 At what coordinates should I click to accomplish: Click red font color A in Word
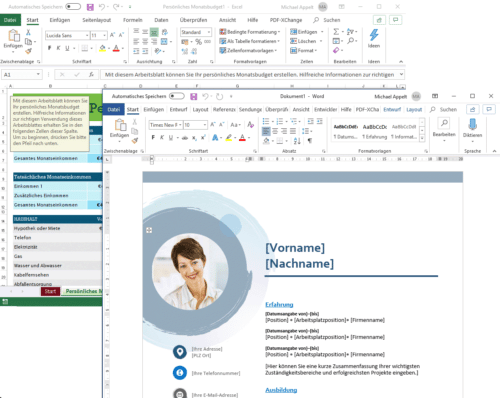[x=242, y=137]
